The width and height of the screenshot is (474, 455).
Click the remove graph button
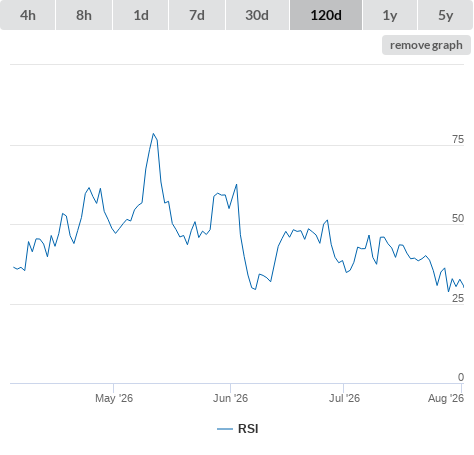(426, 45)
